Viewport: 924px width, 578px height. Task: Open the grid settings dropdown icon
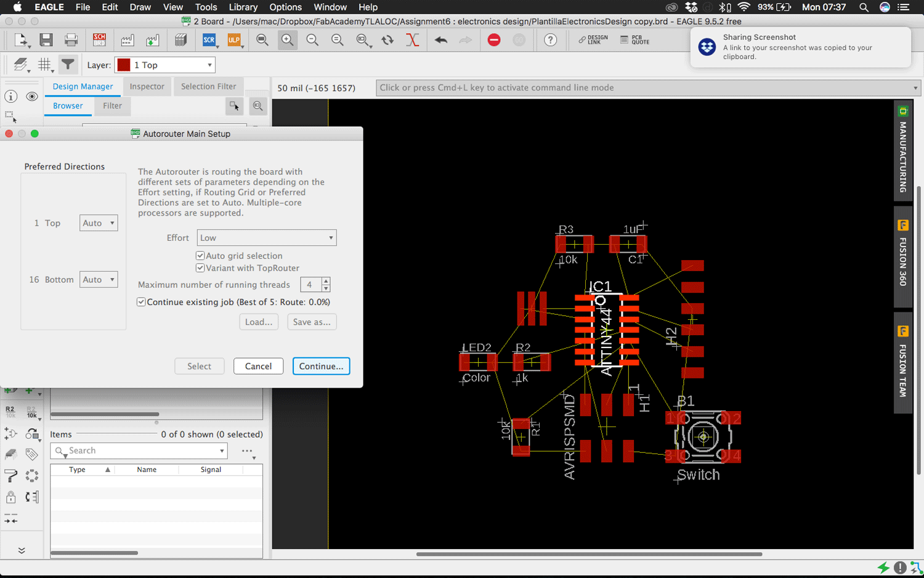point(44,65)
